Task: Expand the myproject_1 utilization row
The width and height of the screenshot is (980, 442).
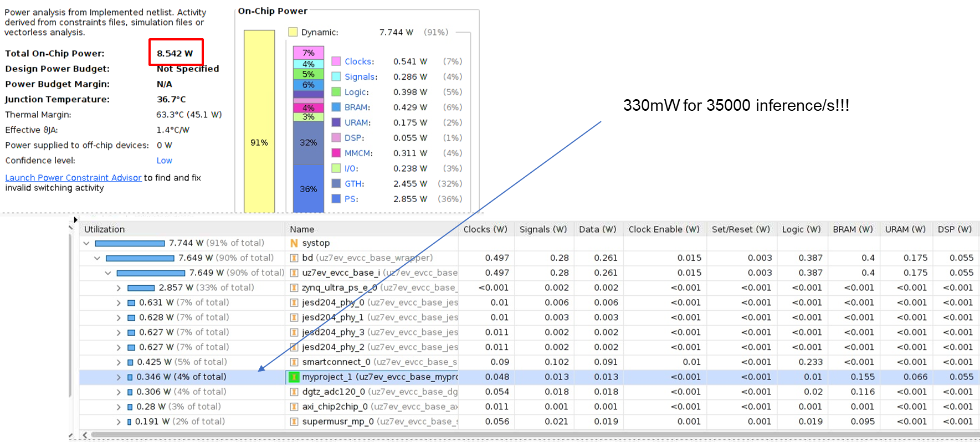Action: [119, 377]
